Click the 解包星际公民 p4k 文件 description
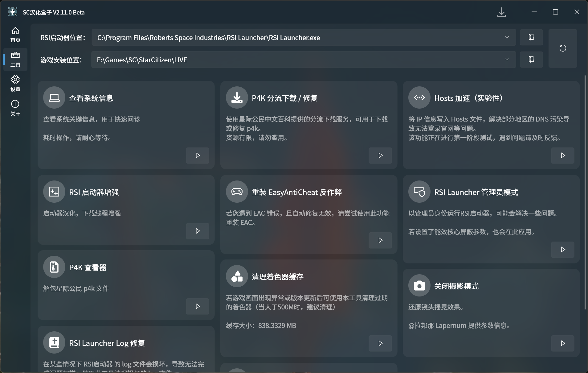The width and height of the screenshot is (588, 373). tap(76, 288)
